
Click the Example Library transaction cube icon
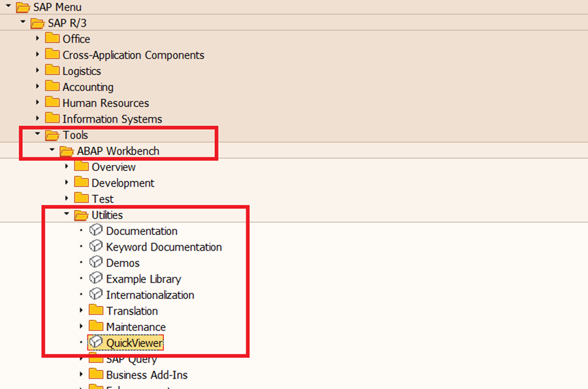click(96, 278)
